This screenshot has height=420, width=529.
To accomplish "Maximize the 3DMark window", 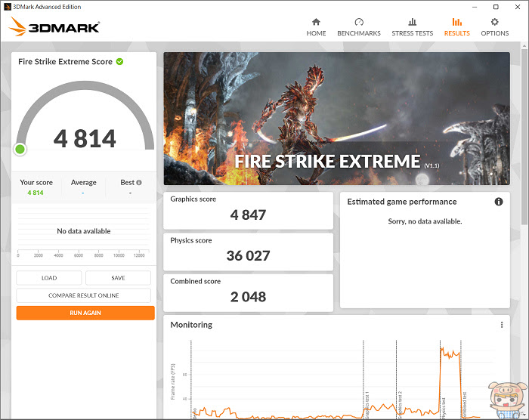I will 496,7.
